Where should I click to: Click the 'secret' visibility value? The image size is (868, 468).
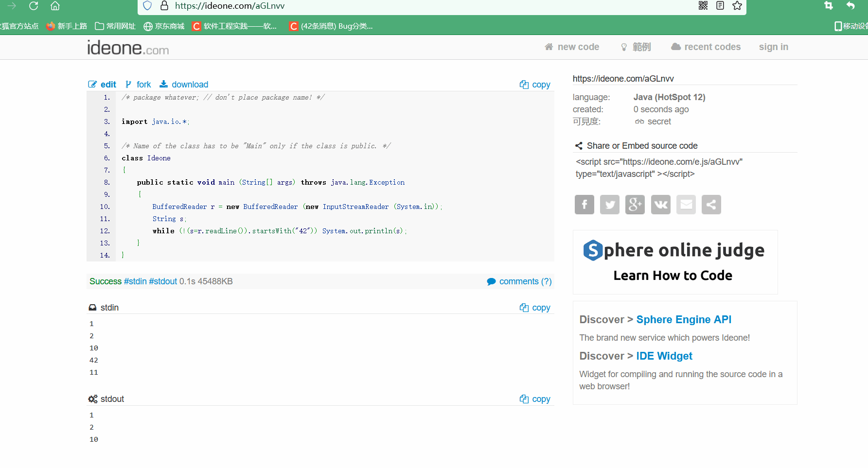click(659, 121)
